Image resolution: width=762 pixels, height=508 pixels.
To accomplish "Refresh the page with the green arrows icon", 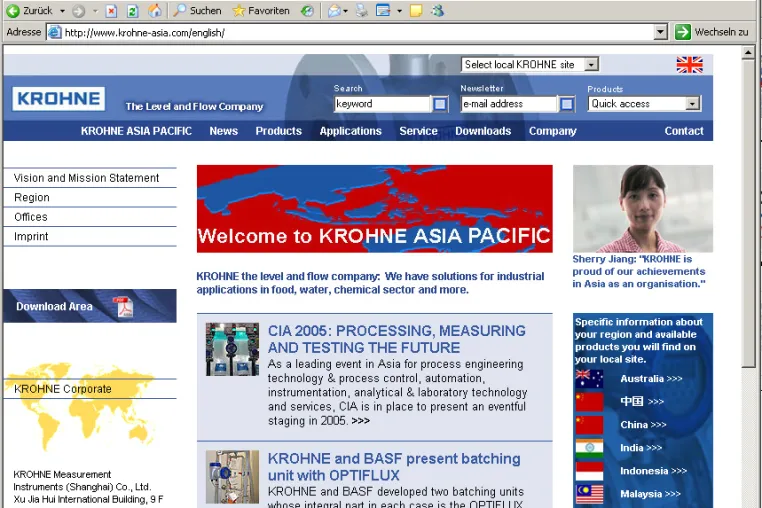I will [x=133, y=11].
